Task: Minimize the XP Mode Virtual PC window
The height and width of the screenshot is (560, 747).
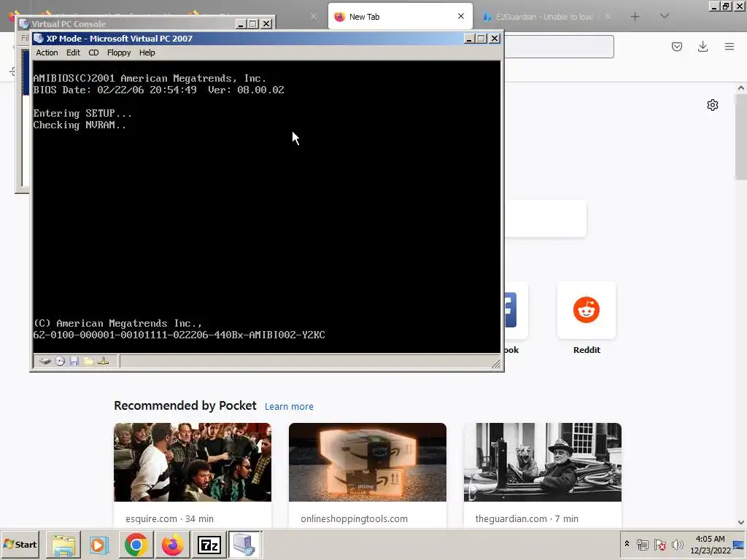Action: coord(469,39)
